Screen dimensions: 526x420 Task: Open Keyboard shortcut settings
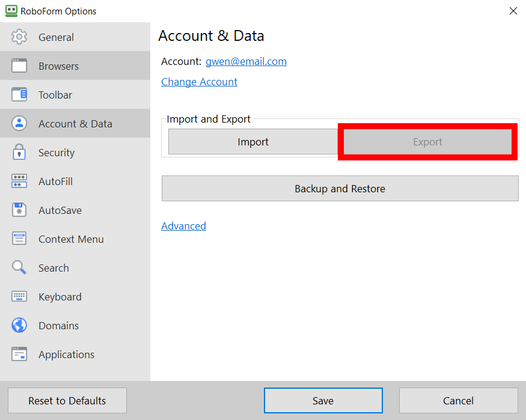tap(75, 296)
